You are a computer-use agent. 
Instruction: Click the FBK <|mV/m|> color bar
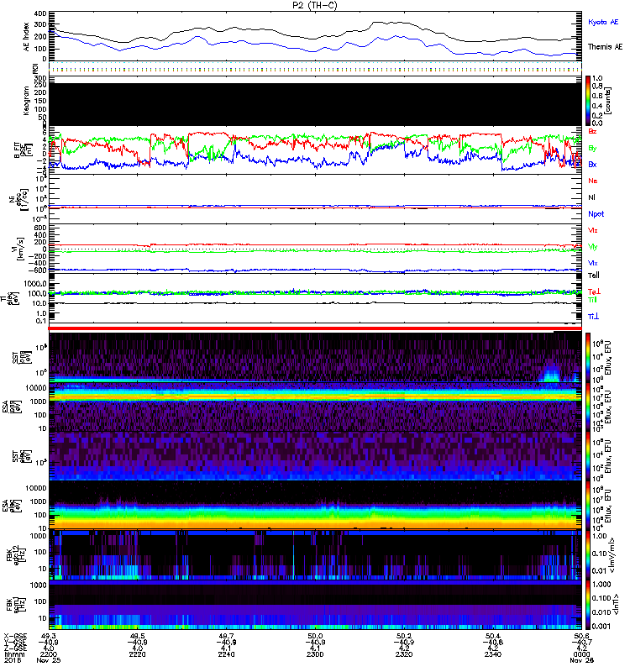[588, 555]
